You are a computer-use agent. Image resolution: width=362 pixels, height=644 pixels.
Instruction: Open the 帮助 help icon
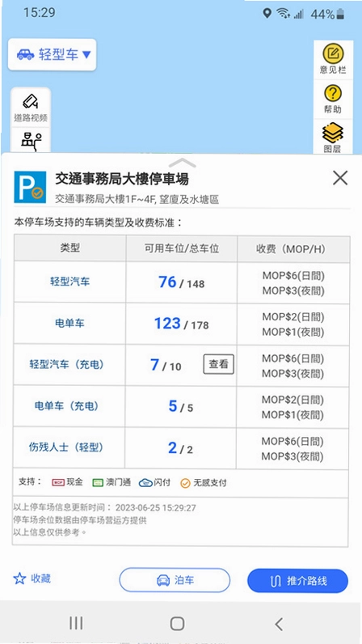333,99
